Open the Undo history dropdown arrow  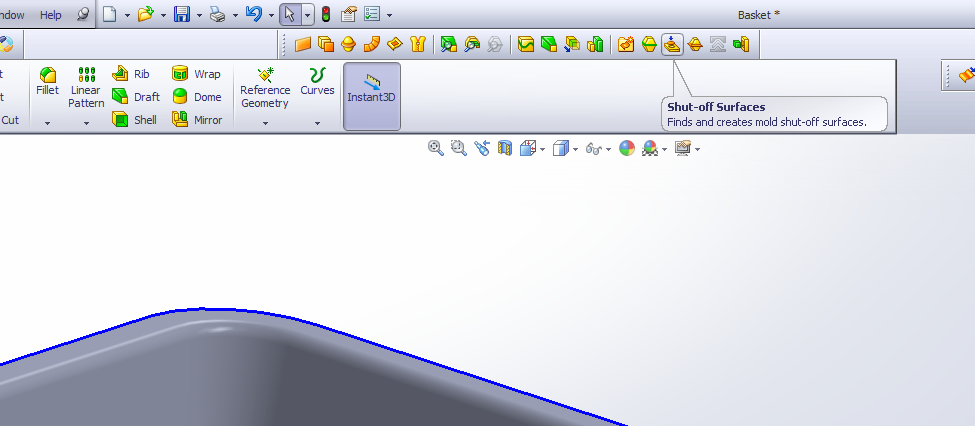coord(271,15)
